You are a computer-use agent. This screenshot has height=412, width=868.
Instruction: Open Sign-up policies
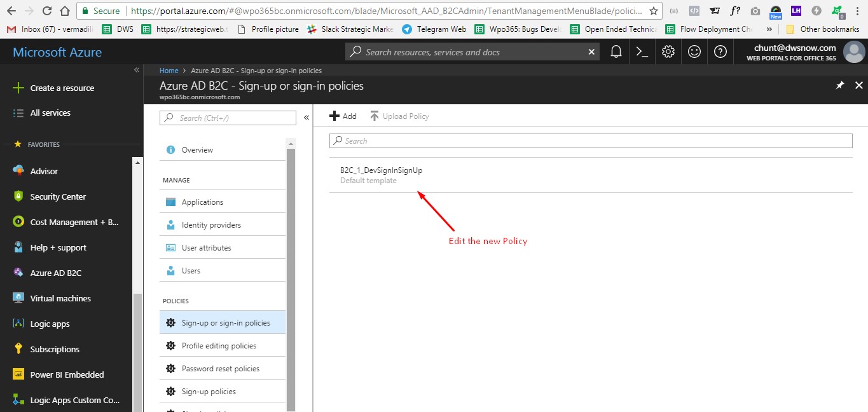(223, 392)
